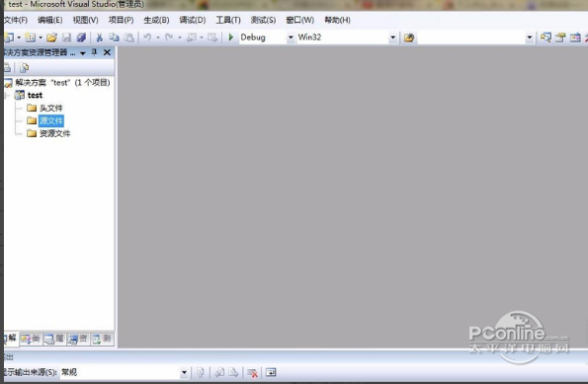The width and height of the screenshot is (588, 384).
Task: Switch to the 测 Test View tab
Action: coord(102,340)
